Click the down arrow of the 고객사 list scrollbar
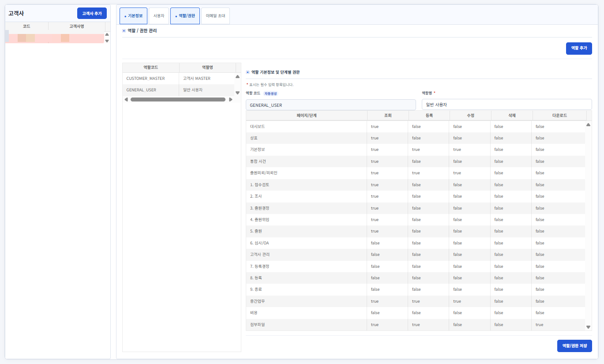The image size is (604, 364). [x=107, y=41]
